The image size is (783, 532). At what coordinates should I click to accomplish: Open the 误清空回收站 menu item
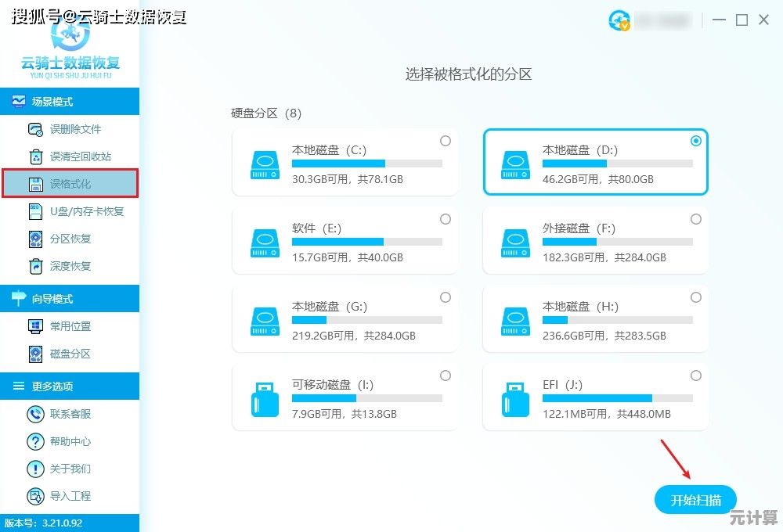[x=70, y=156]
